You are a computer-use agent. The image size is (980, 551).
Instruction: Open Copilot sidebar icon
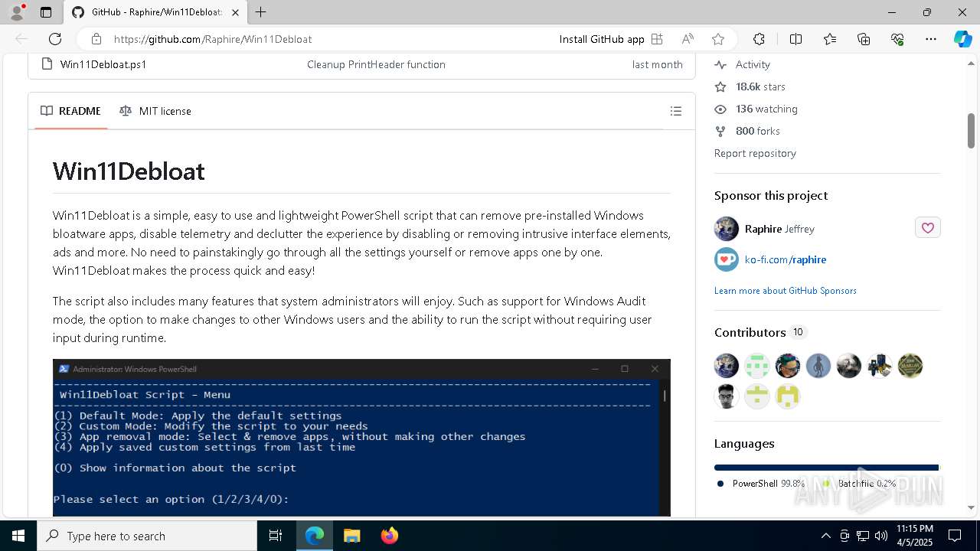962,39
